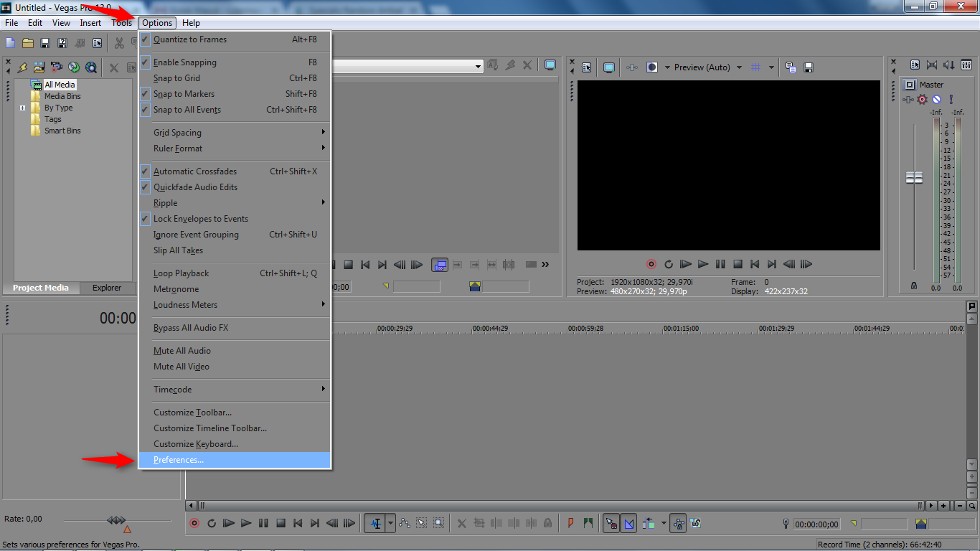Launch the Capture Video tool
The image size is (980, 551).
(55, 67)
